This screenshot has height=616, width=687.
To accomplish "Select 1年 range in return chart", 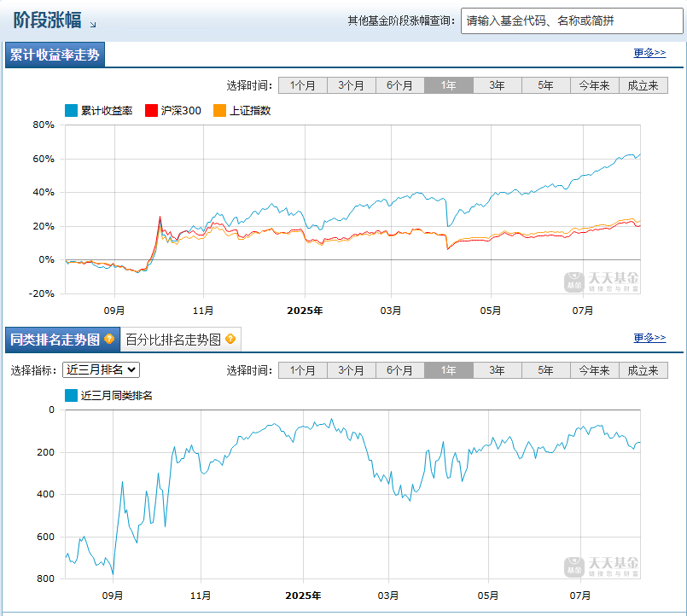I will (x=449, y=85).
